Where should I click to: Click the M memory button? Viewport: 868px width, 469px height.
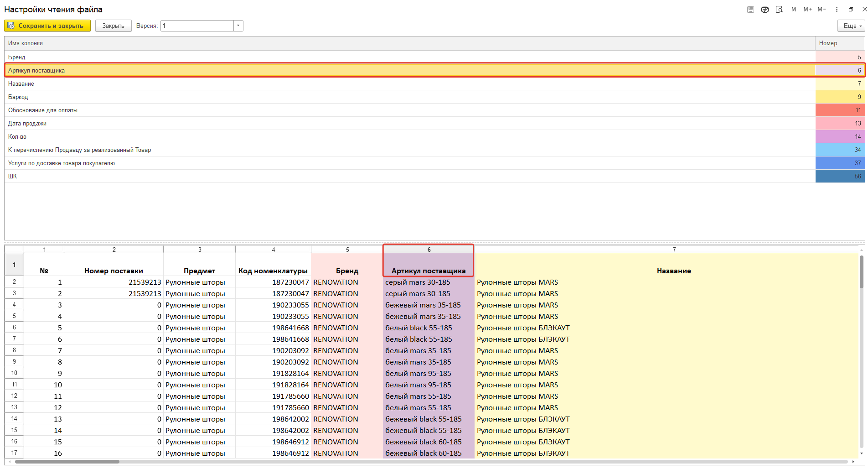point(794,10)
